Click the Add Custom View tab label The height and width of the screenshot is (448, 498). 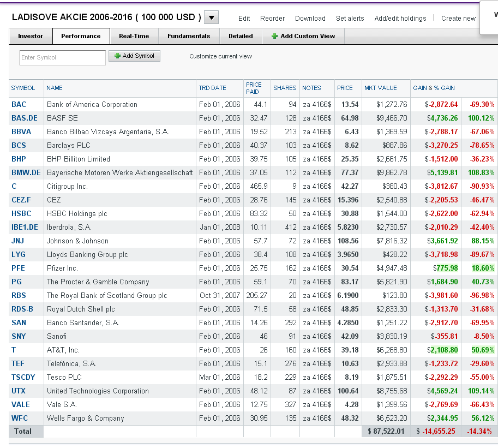coord(308,36)
